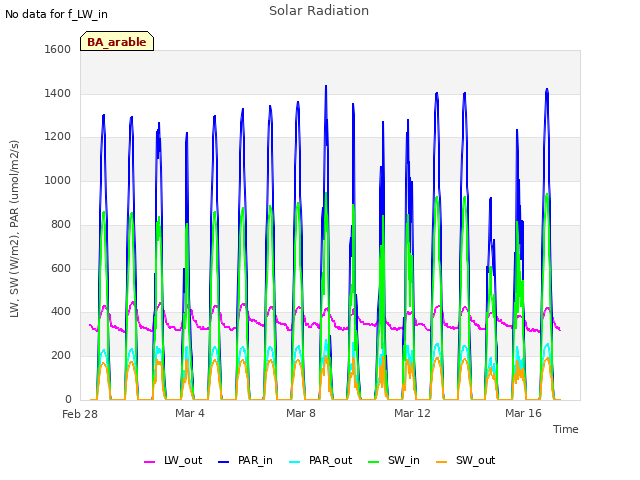Click the BA_arable annotation label
640x480 pixels.
[117, 42]
